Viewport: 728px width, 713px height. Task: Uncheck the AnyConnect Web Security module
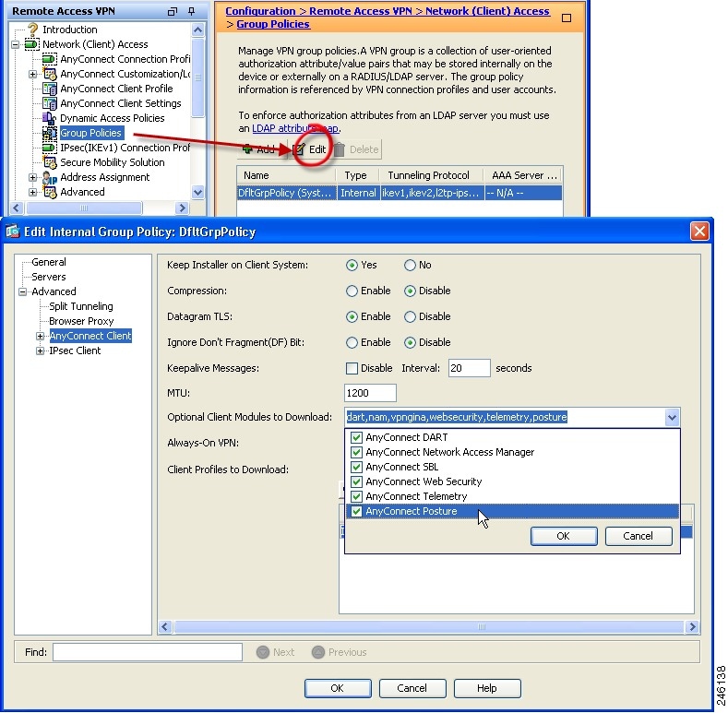point(356,481)
